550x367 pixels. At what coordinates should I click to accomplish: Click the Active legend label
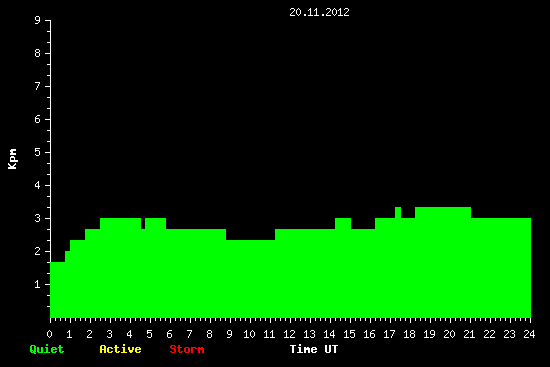pos(120,349)
